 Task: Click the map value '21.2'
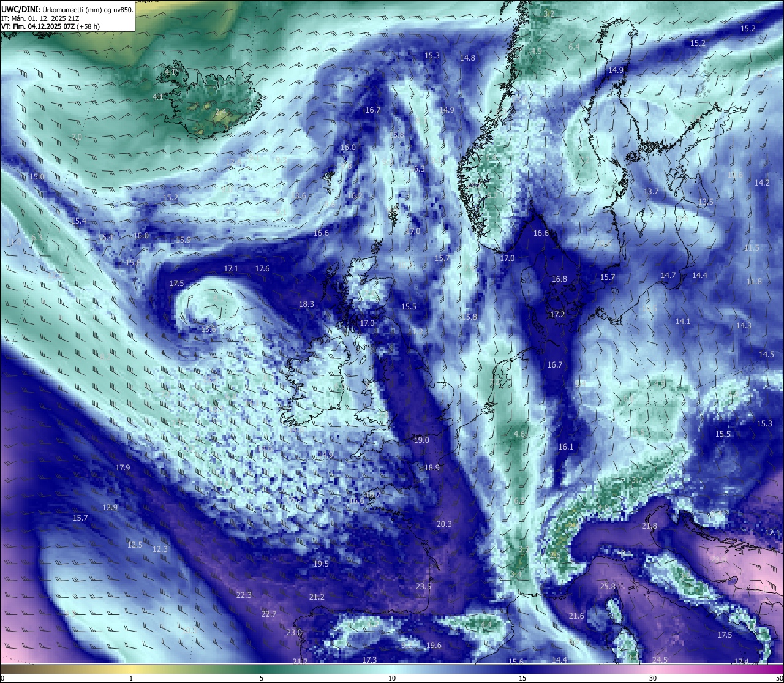click(317, 597)
